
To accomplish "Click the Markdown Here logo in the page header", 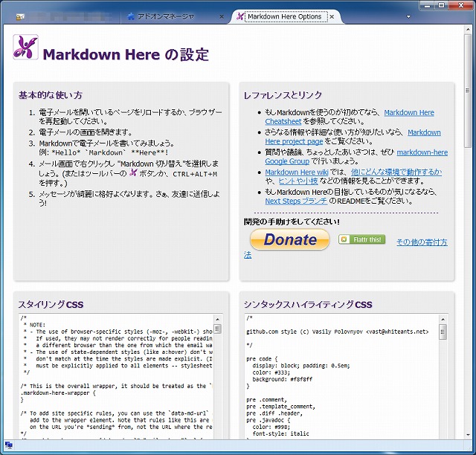I will coord(25,47).
